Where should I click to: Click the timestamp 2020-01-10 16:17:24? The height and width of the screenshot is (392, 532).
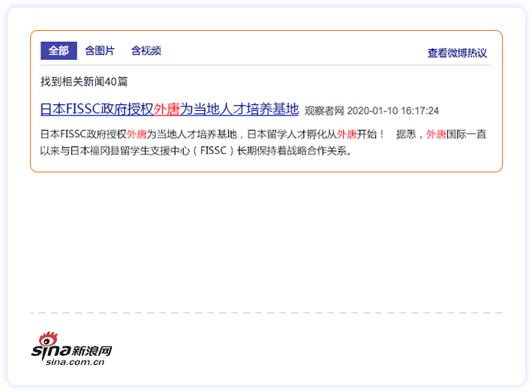(x=394, y=111)
